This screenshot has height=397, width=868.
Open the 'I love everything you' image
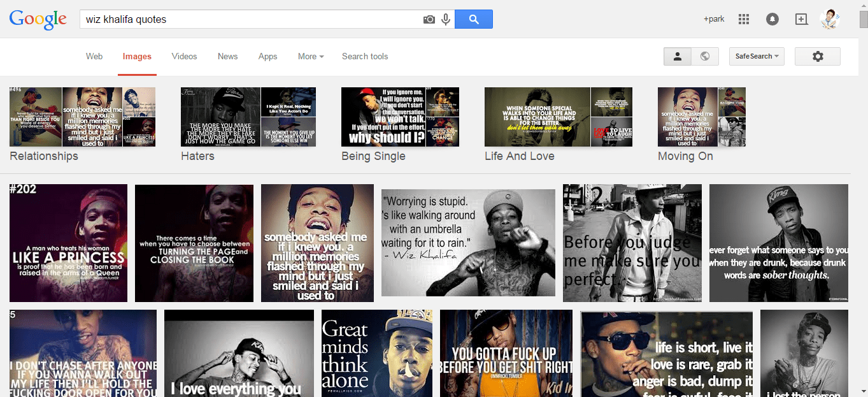(239, 354)
